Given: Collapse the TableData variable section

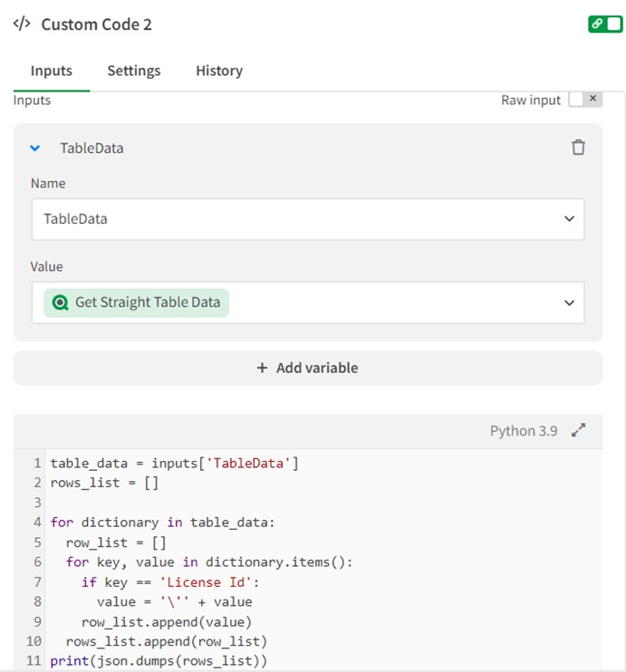Looking at the screenshot, I should pos(35,149).
